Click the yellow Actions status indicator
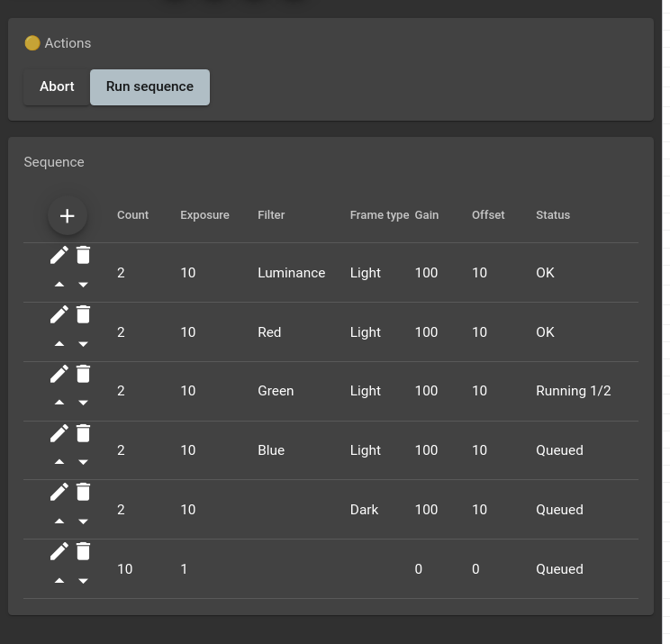Viewport: 670px width, 644px height. click(x=32, y=43)
